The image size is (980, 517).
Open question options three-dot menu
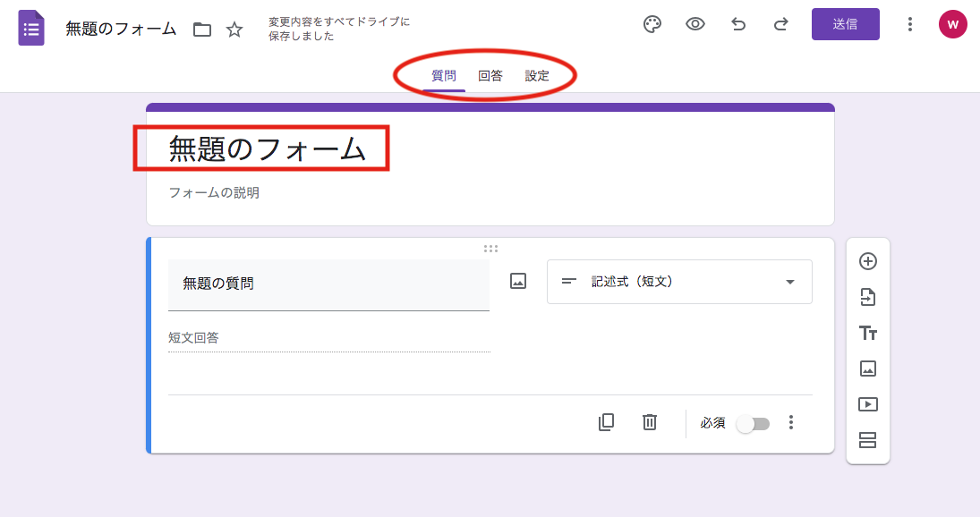(x=790, y=422)
